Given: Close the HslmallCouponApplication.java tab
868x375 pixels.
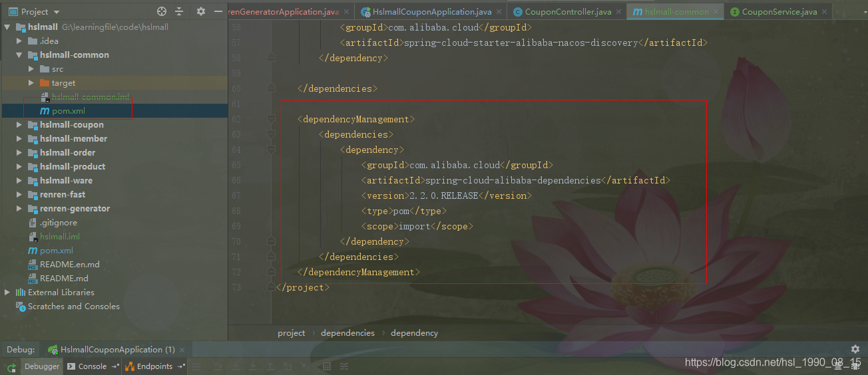Looking at the screenshot, I should click(x=499, y=12).
